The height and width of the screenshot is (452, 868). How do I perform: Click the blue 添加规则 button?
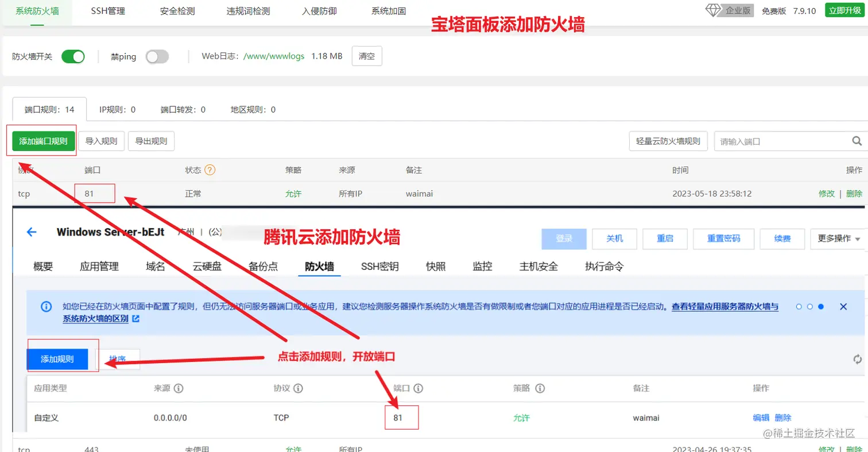coord(57,359)
